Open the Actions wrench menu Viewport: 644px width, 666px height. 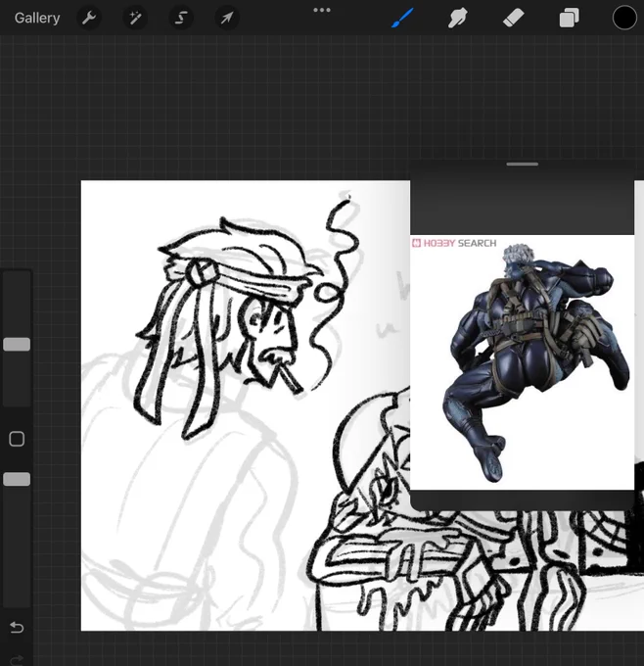(89, 18)
